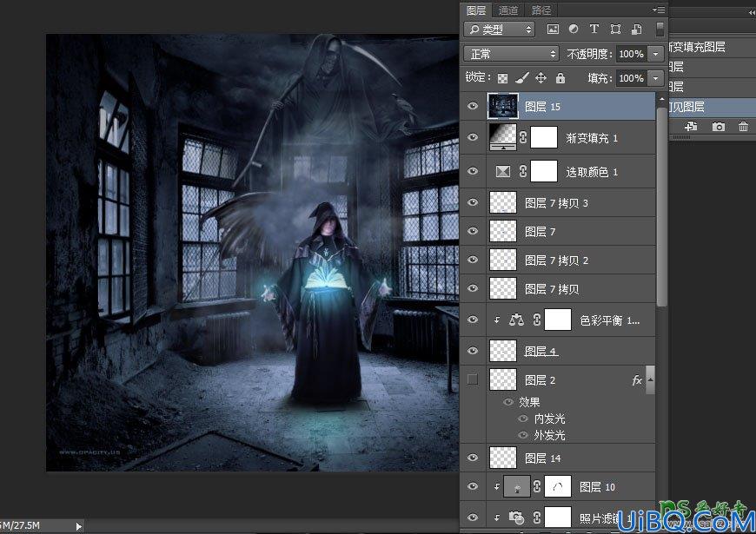Create new snapshot camera icon

[x=719, y=126]
